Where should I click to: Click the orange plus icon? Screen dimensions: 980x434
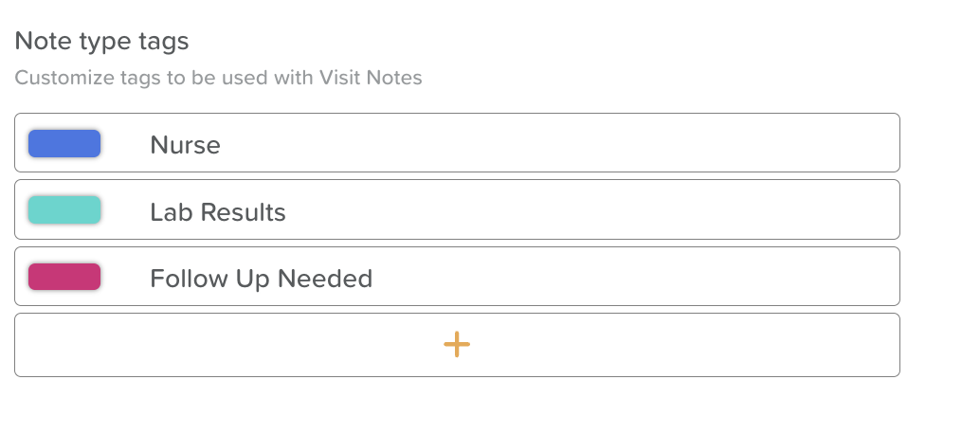click(x=457, y=345)
